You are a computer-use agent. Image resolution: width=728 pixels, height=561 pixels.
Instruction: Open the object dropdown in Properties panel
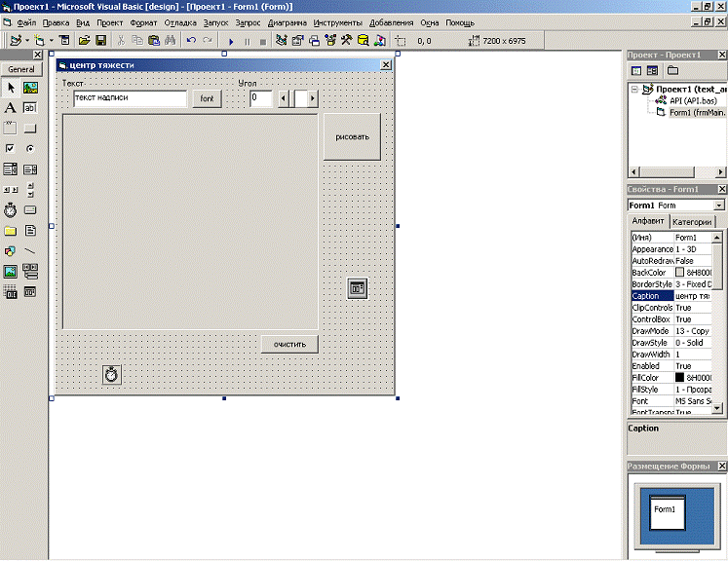718,206
